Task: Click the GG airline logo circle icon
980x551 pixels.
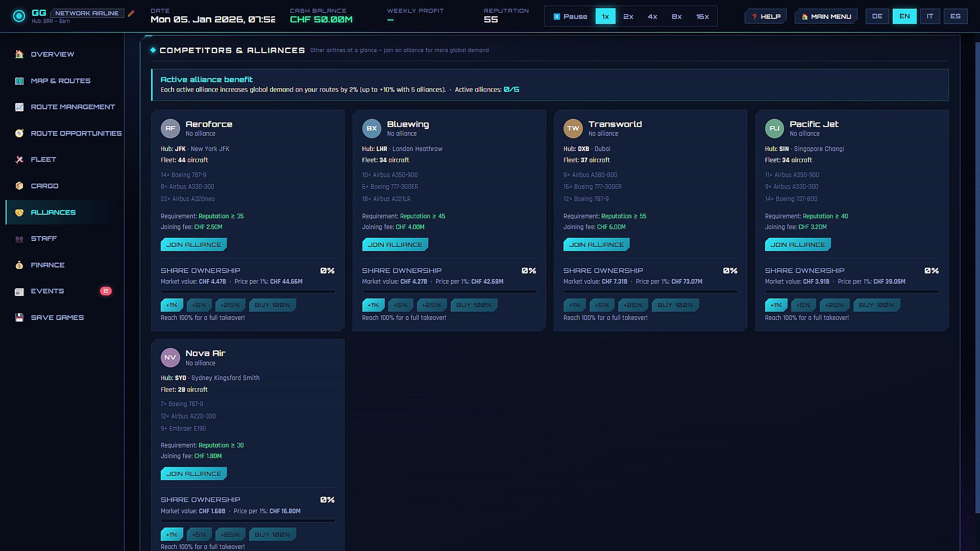Action: (x=19, y=16)
